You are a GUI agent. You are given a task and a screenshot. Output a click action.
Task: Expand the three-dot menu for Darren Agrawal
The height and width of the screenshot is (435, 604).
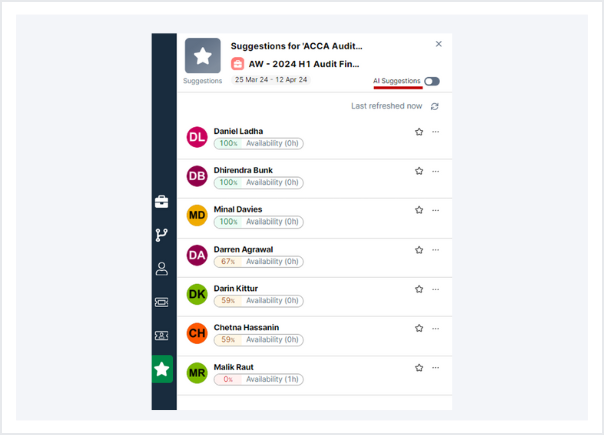click(436, 250)
